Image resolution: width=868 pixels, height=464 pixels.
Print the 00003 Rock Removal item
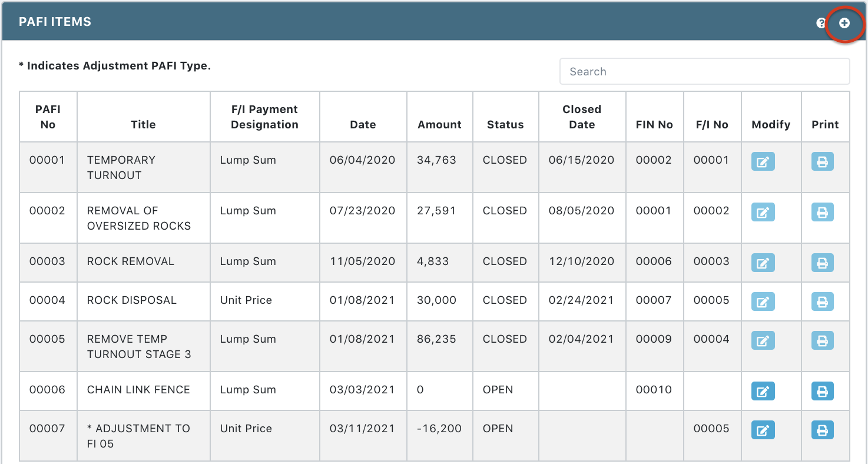[x=823, y=263]
